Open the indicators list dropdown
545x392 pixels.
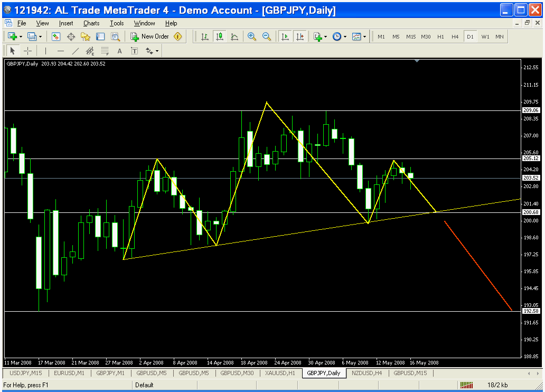(x=320, y=36)
